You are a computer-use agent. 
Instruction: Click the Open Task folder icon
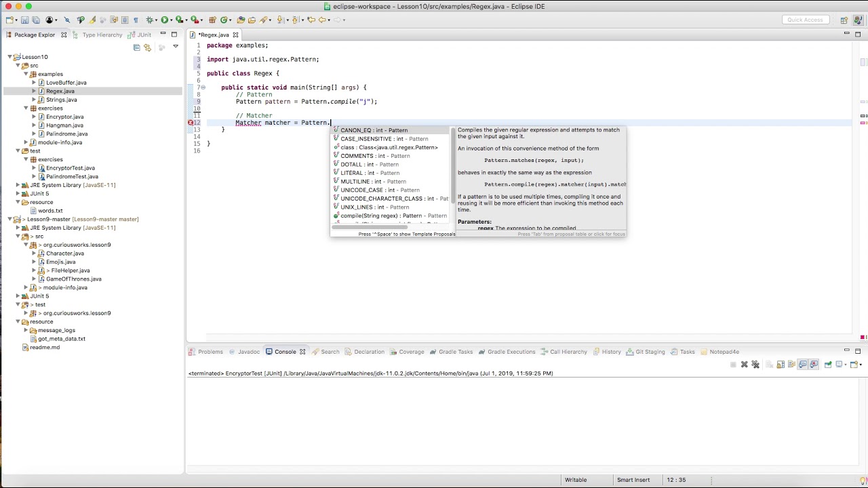tap(252, 20)
